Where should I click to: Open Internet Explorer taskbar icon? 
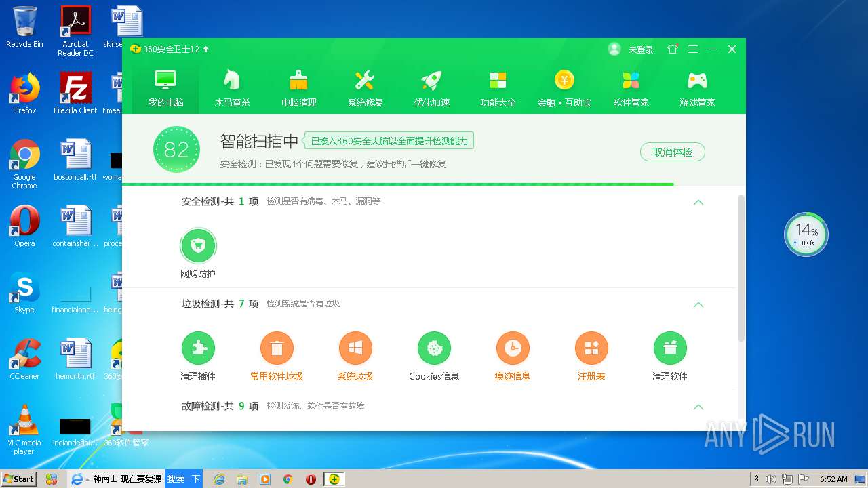[x=219, y=479]
